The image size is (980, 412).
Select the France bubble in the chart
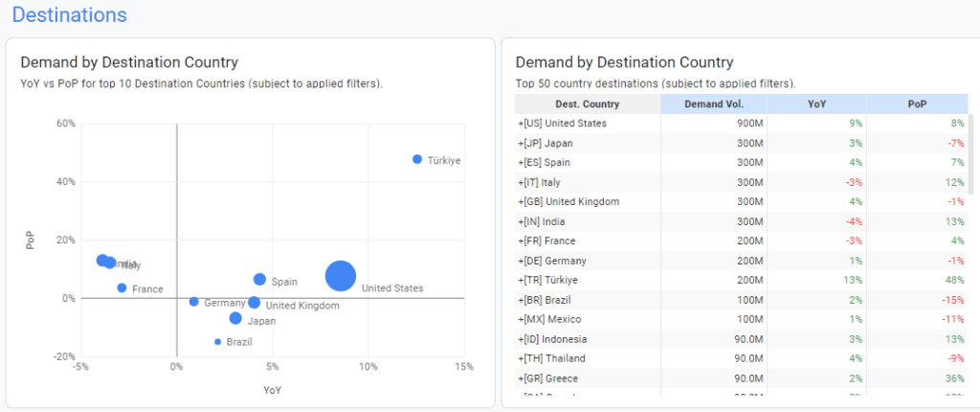[122, 288]
